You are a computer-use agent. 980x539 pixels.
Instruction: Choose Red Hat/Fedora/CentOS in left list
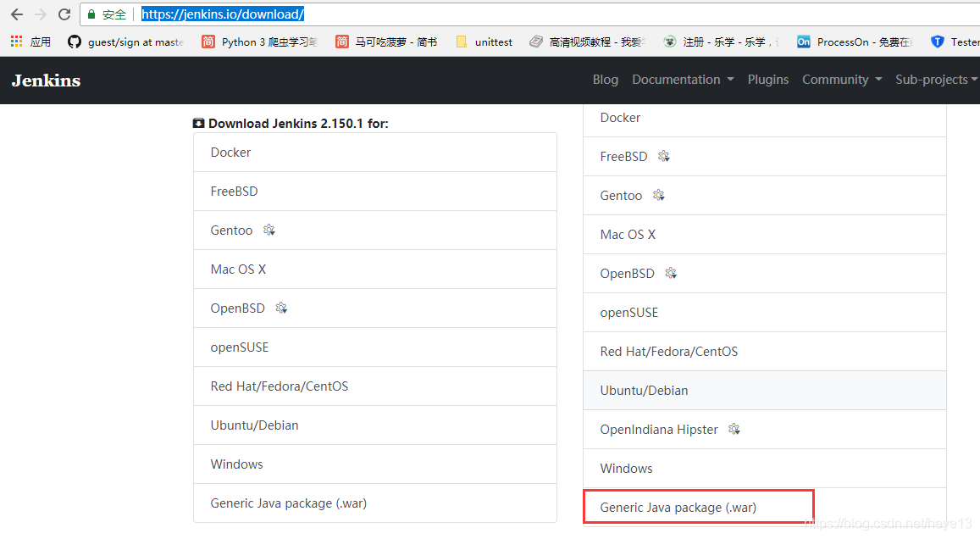(375, 386)
